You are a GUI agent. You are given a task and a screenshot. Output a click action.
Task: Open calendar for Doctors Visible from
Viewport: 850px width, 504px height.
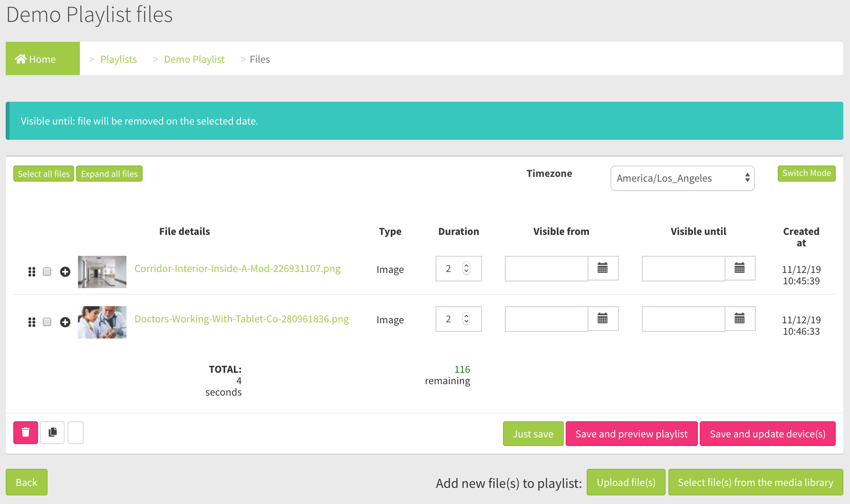603,319
